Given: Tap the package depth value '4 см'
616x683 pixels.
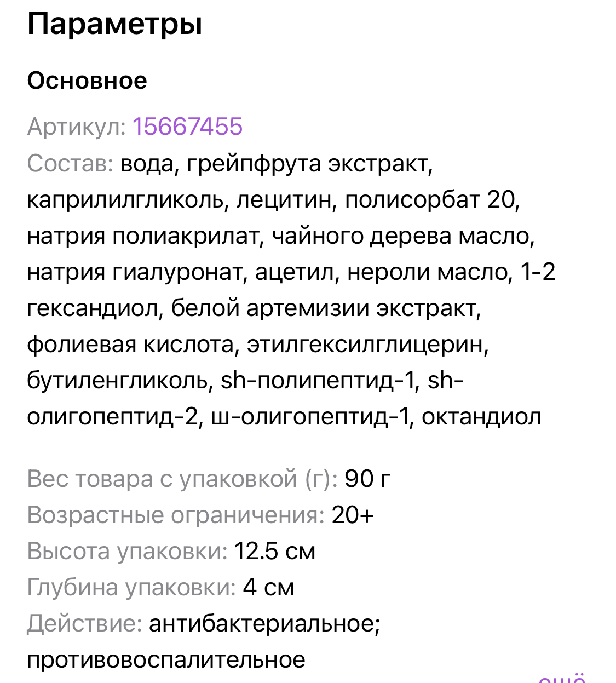Looking at the screenshot, I should pyautogui.click(x=269, y=587).
